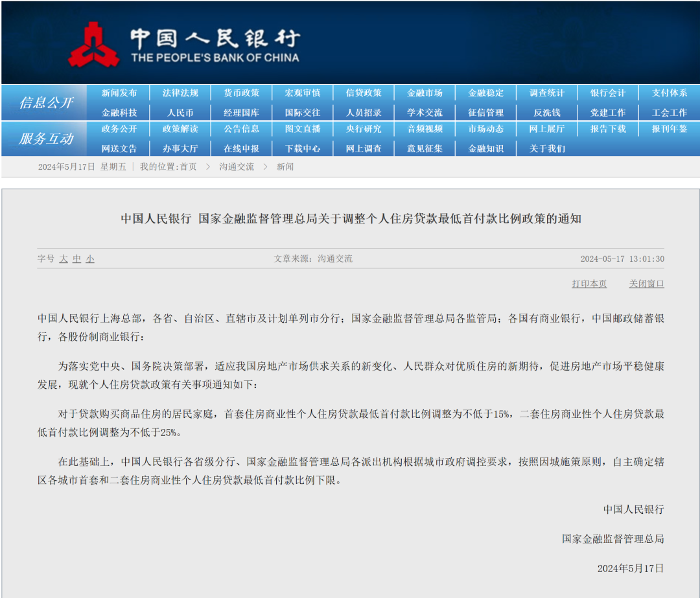Screen dimensions: 700x598
Task: Set font size to 大
Action: click(x=64, y=259)
